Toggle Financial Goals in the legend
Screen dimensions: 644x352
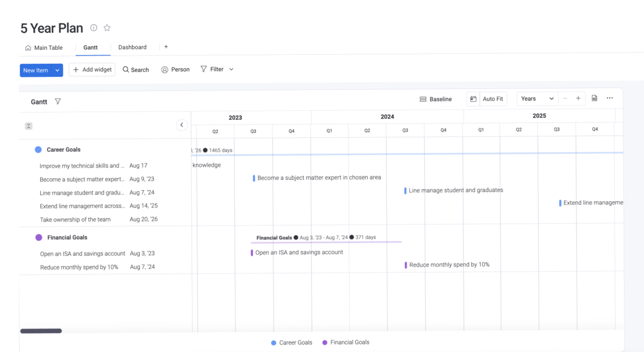(x=346, y=342)
